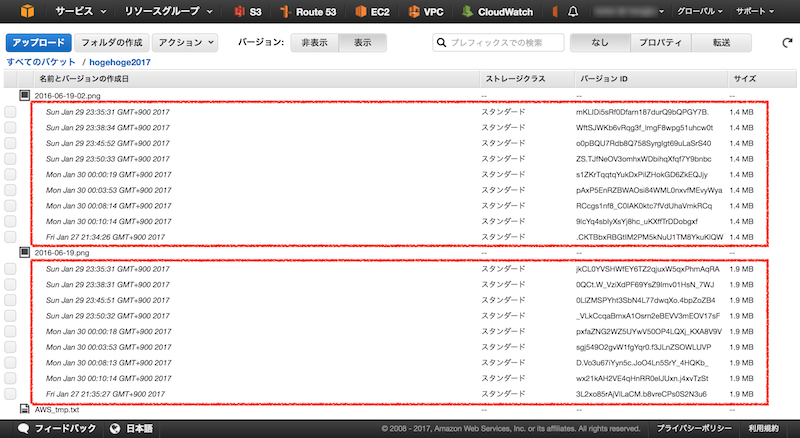Click the フィードバック link

point(65,429)
